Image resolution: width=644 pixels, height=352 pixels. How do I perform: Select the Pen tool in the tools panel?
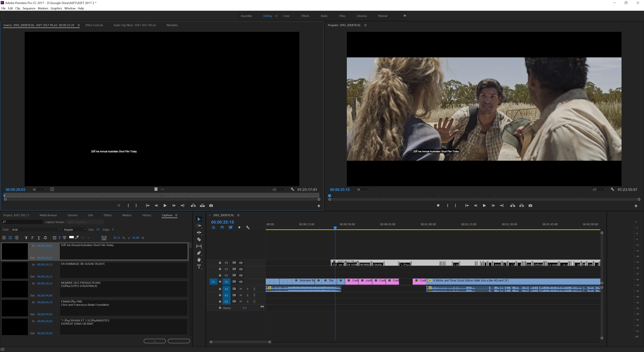199,253
